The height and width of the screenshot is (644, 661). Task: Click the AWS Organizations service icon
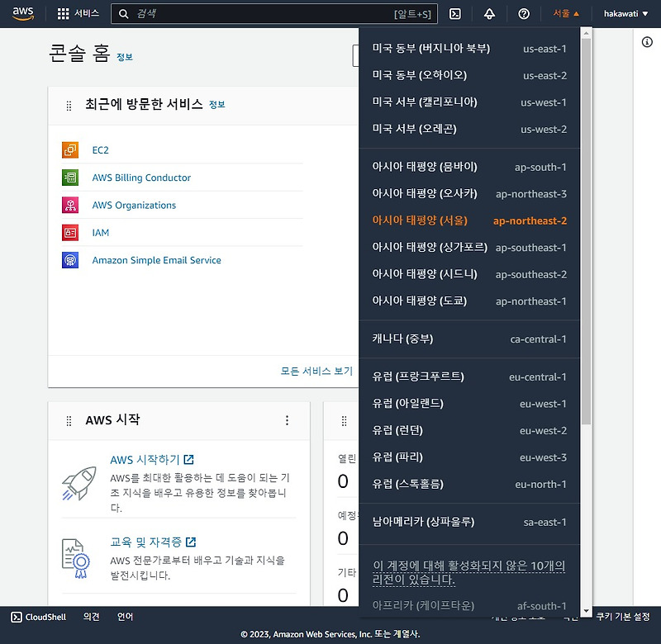coord(69,205)
